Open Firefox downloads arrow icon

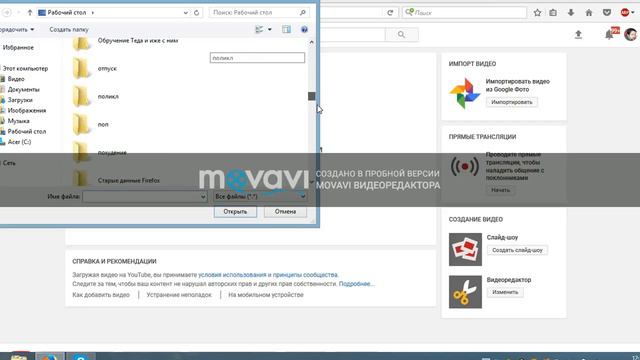pos(571,13)
